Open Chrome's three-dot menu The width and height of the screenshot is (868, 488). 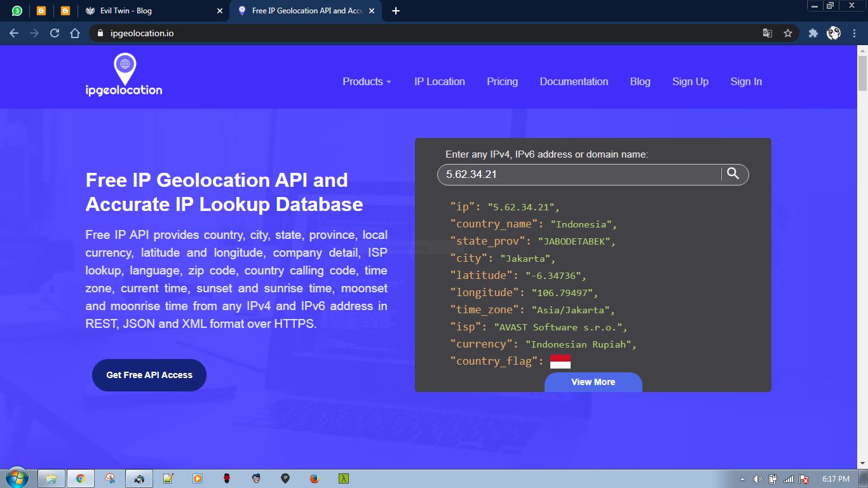[854, 33]
